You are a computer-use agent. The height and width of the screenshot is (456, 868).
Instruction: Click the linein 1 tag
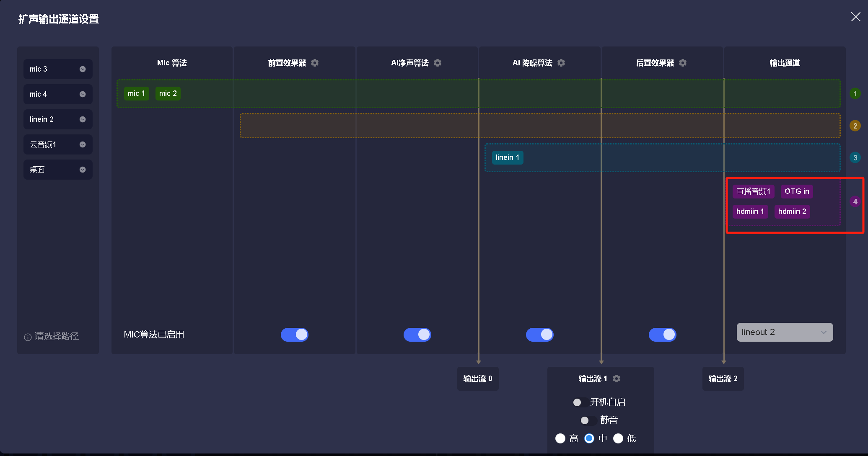[x=507, y=157]
